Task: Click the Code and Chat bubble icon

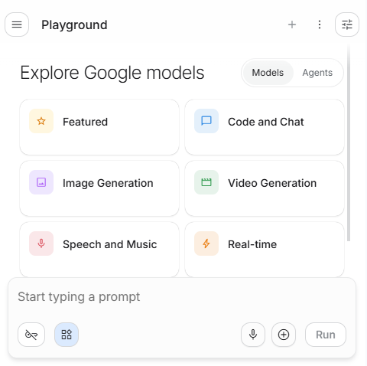Action: 206,121
